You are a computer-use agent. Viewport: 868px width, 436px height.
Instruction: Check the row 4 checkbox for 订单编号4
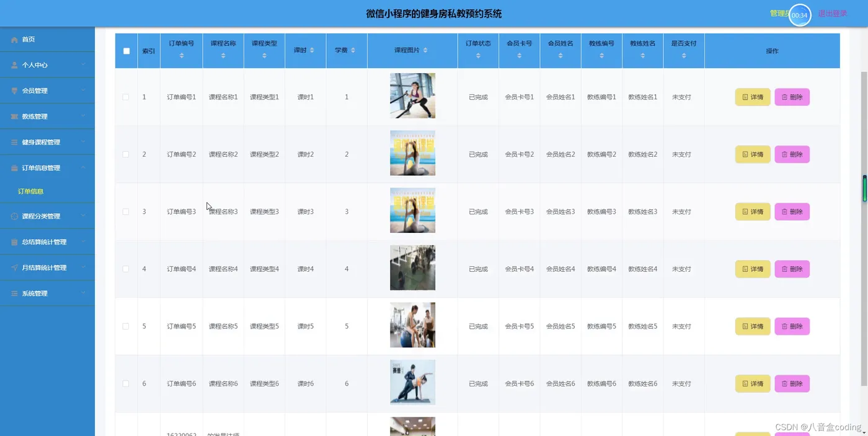(126, 269)
